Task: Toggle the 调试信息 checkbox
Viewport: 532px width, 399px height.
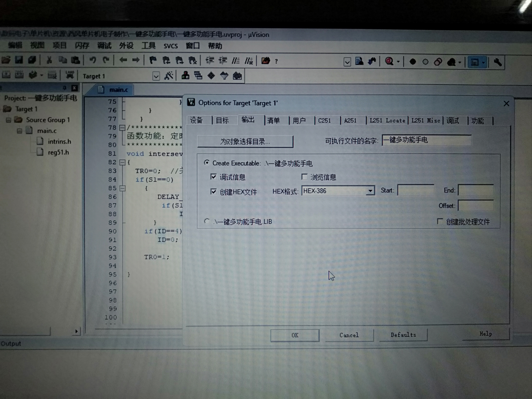Action: pyautogui.click(x=213, y=177)
